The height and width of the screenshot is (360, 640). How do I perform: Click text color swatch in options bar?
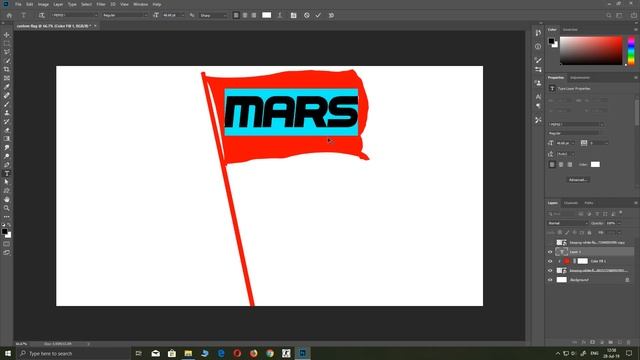(267, 15)
